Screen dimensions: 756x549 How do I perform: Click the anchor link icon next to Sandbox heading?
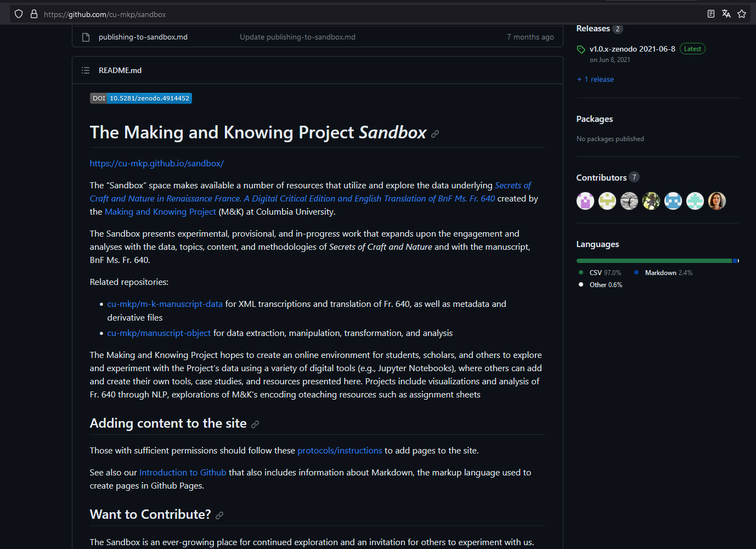[x=435, y=134]
